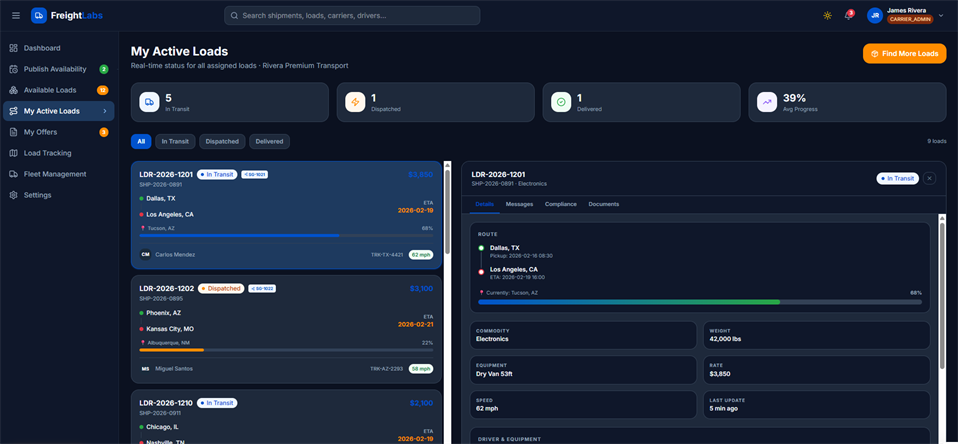Open the Dashboard page
Screen dimensions: 958x444
click(x=59, y=48)
